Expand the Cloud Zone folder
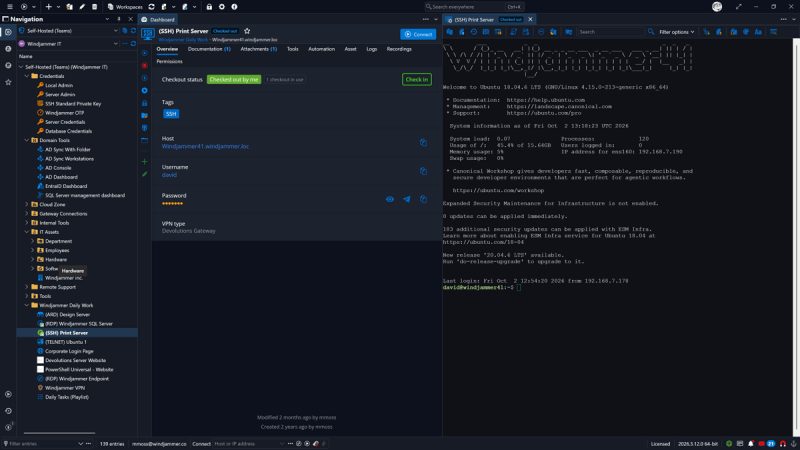 point(27,205)
